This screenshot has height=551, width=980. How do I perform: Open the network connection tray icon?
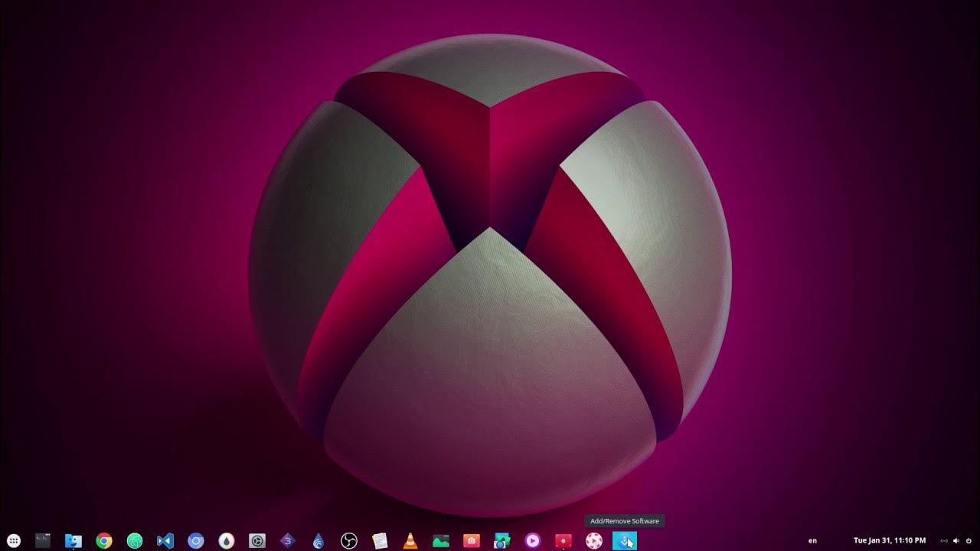coord(944,541)
